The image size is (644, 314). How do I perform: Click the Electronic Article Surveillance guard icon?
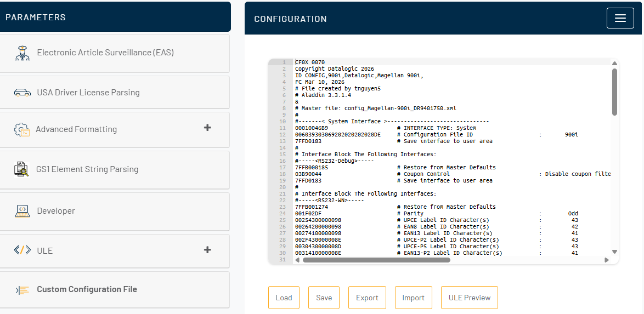pyautogui.click(x=22, y=53)
